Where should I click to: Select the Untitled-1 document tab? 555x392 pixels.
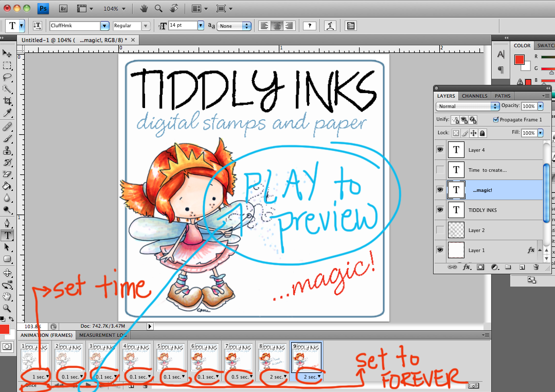tap(78, 40)
